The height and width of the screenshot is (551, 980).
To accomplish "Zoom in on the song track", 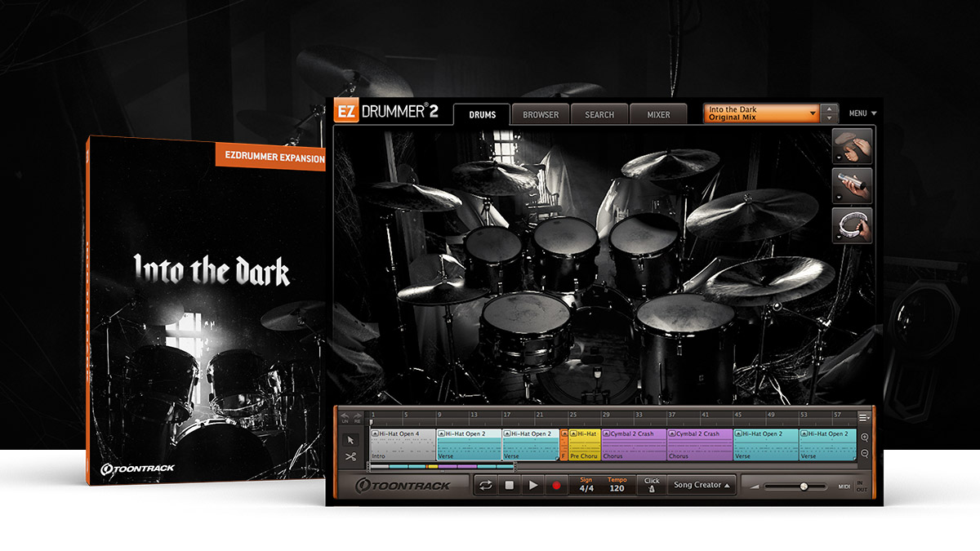I will tap(865, 437).
